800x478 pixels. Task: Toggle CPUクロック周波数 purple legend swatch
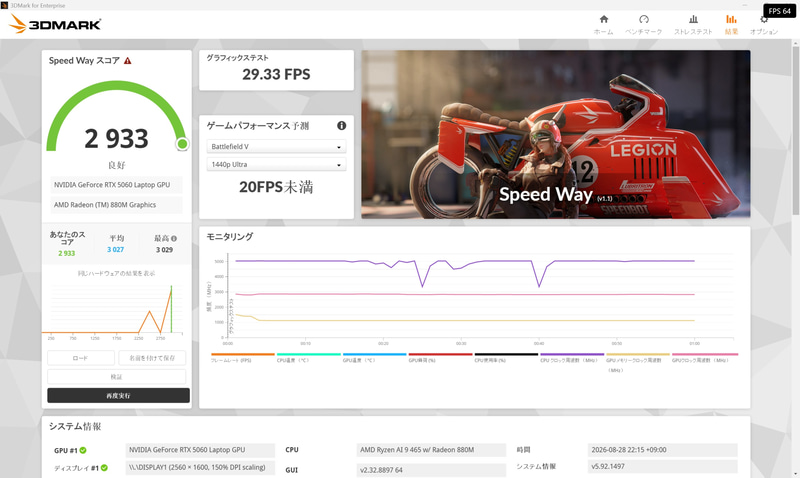pos(572,354)
